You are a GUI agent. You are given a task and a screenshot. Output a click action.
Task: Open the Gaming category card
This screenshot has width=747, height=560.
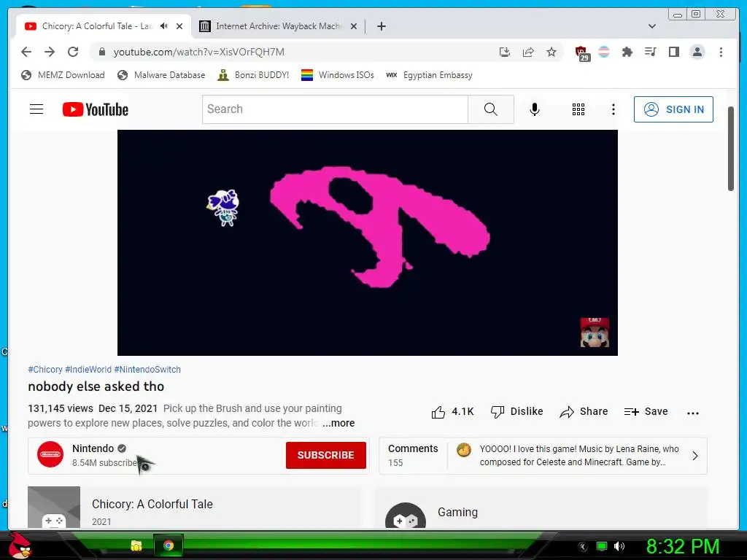coord(541,507)
